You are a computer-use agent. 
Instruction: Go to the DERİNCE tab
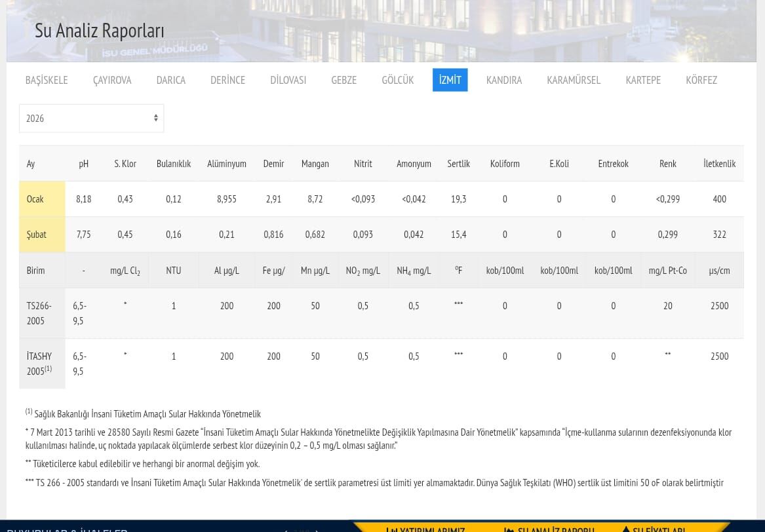(x=227, y=80)
